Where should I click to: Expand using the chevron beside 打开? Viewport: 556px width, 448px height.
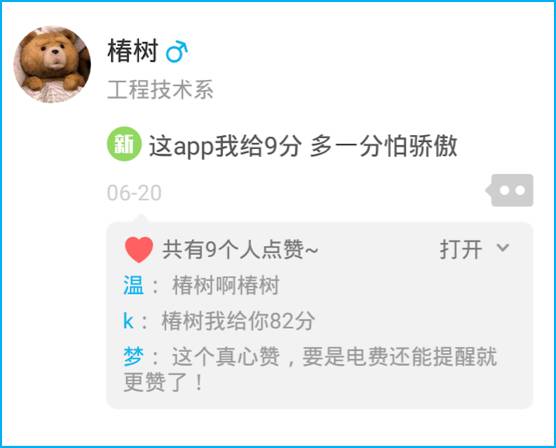tap(503, 247)
